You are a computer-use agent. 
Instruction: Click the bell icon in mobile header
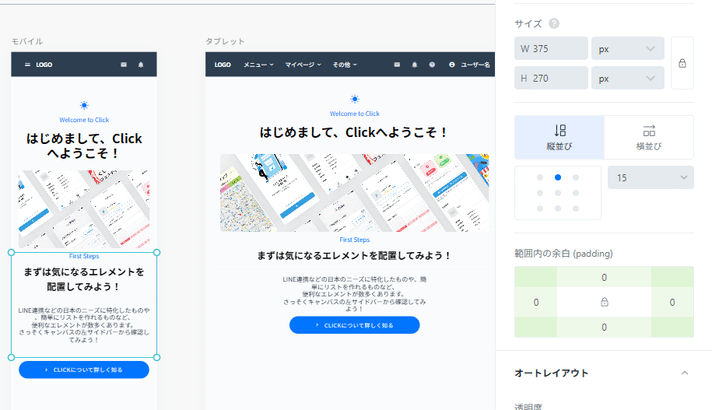[141, 64]
